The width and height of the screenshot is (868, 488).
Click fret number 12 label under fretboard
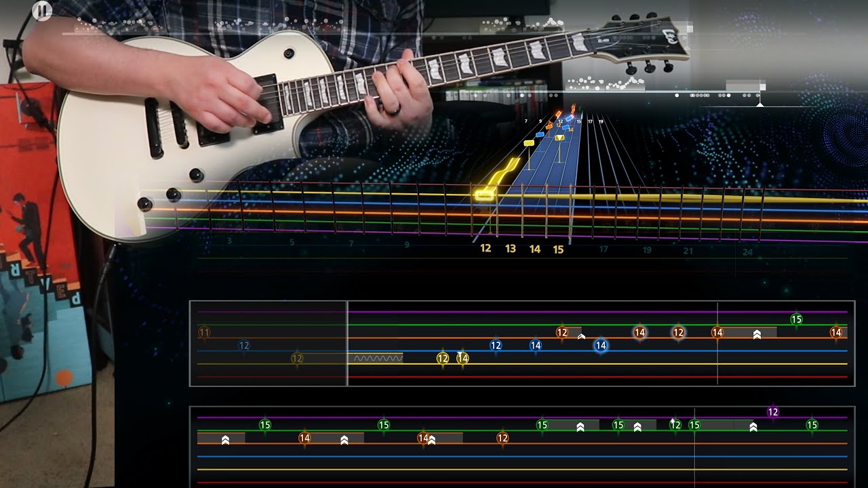tap(486, 249)
